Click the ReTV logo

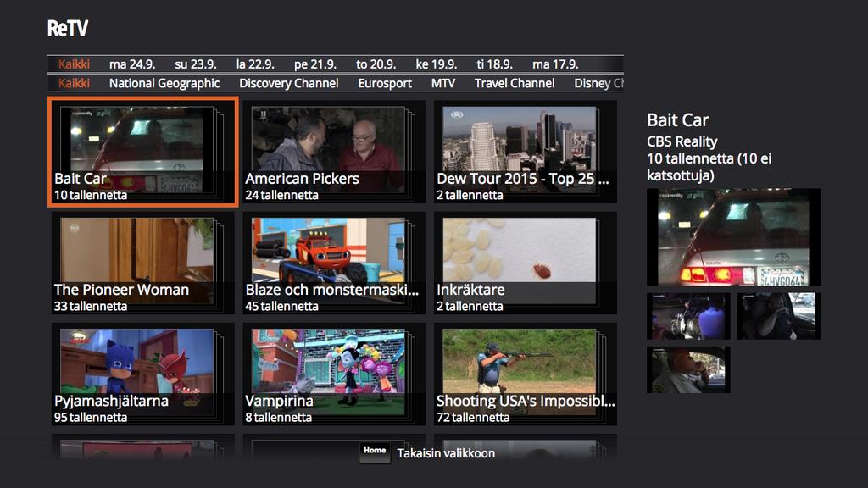click(68, 28)
